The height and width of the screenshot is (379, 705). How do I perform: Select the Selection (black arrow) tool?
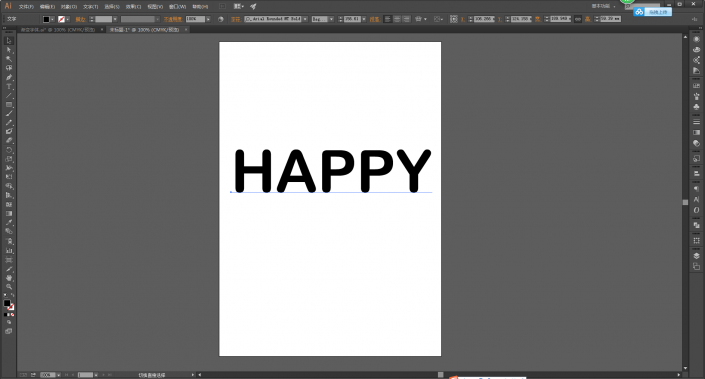[9, 40]
